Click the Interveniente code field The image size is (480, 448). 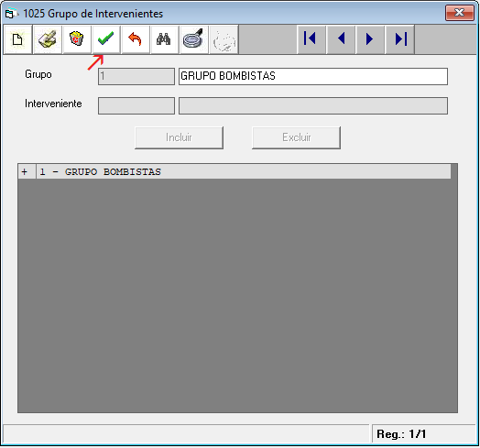click(136, 105)
